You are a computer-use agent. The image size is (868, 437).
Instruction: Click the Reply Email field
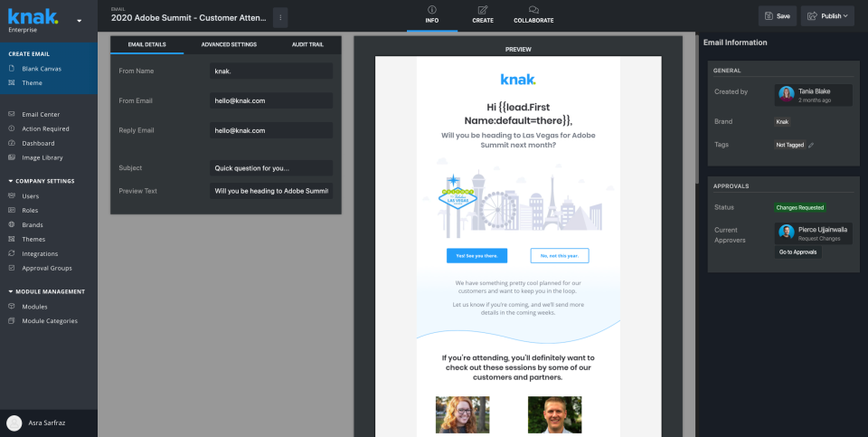click(x=271, y=130)
